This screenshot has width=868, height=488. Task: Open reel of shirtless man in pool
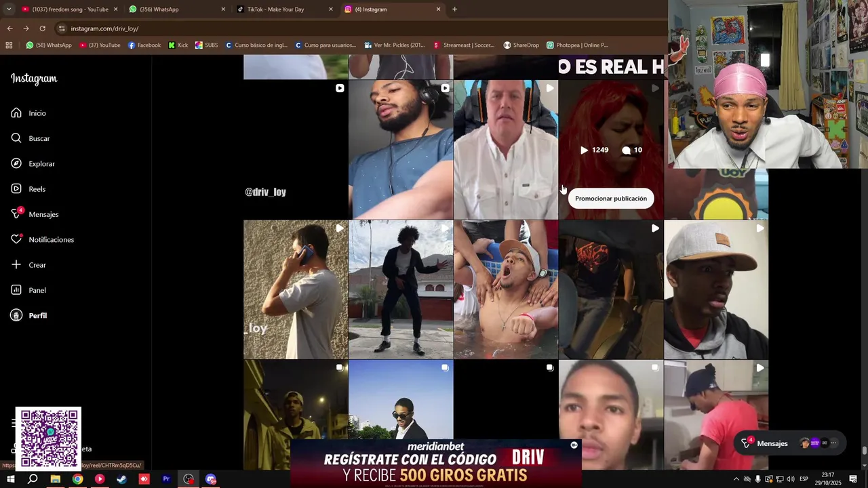click(506, 289)
